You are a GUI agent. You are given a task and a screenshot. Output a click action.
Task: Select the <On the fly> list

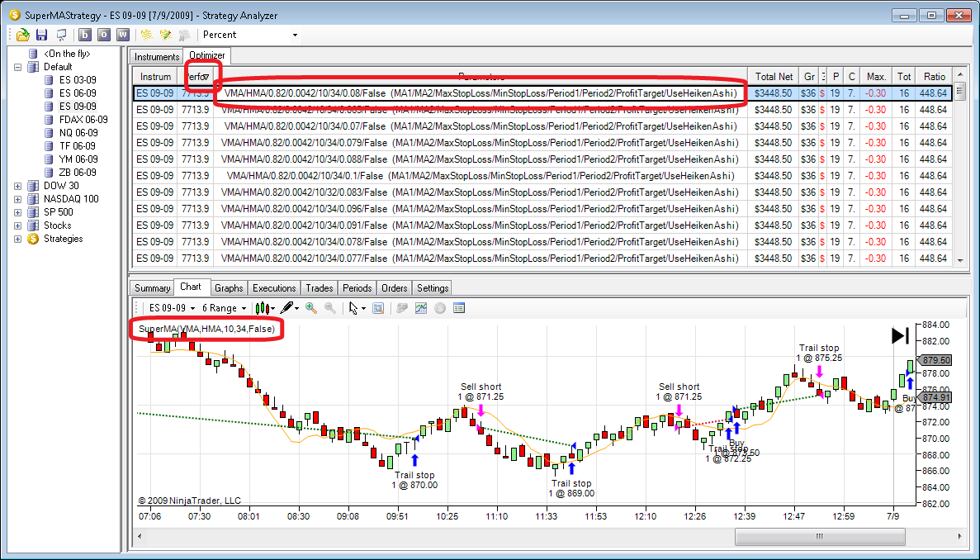68,54
